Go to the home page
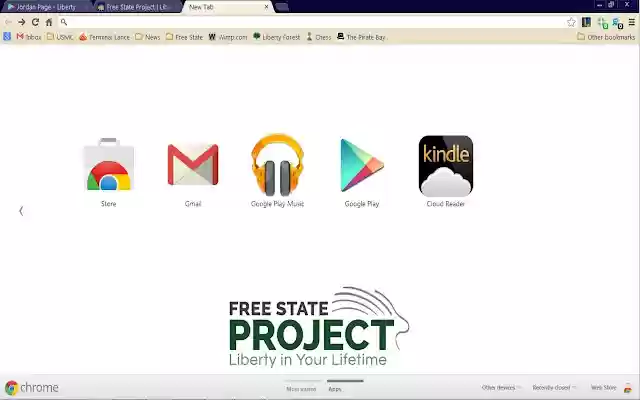This screenshot has height=400, width=640. pos(49,22)
